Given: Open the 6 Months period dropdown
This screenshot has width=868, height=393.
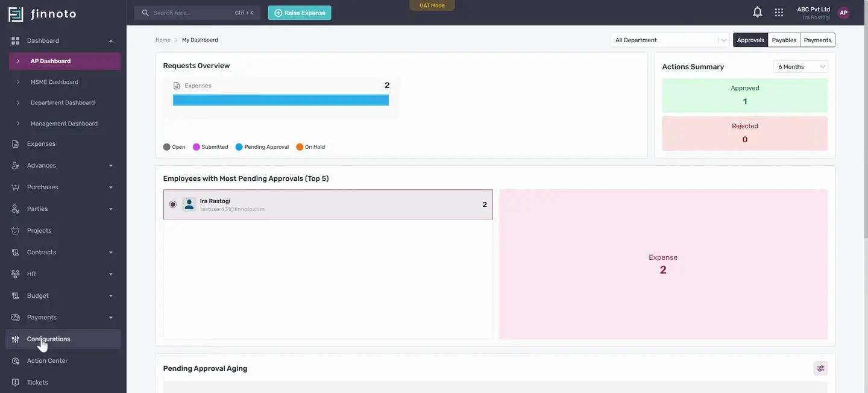Looking at the screenshot, I should click(x=800, y=66).
